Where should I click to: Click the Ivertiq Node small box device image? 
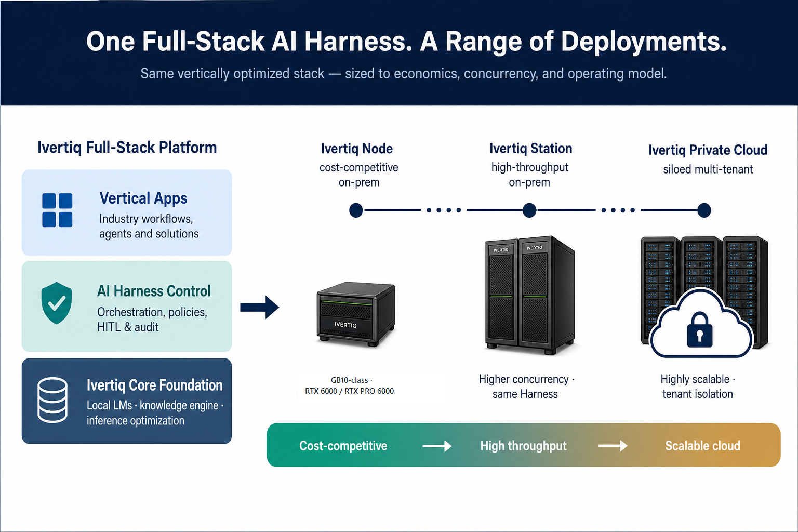coord(356,315)
